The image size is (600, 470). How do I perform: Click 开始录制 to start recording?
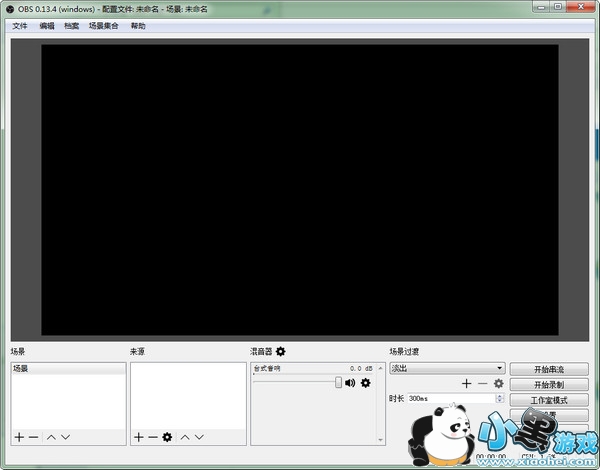pyautogui.click(x=549, y=385)
